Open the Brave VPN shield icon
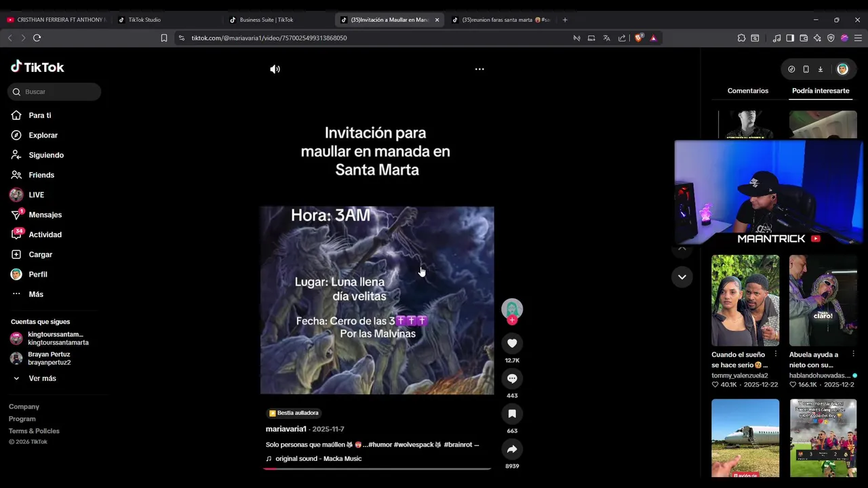The width and height of the screenshot is (868, 488). click(x=831, y=38)
